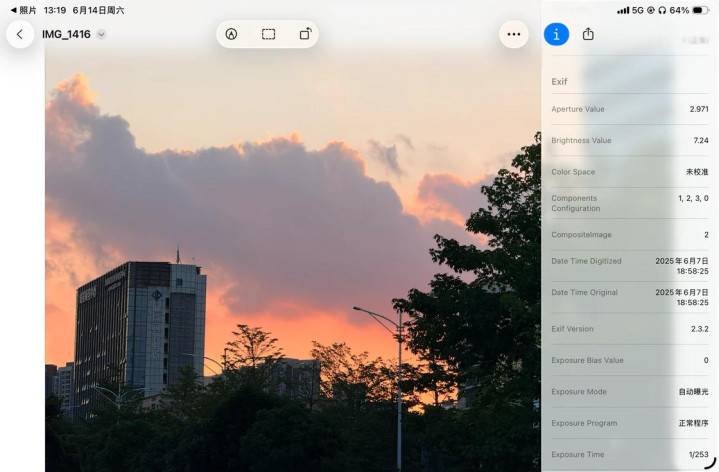Select the Exif Version row label
This screenshot has width=719, height=472.
pos(572,329)
